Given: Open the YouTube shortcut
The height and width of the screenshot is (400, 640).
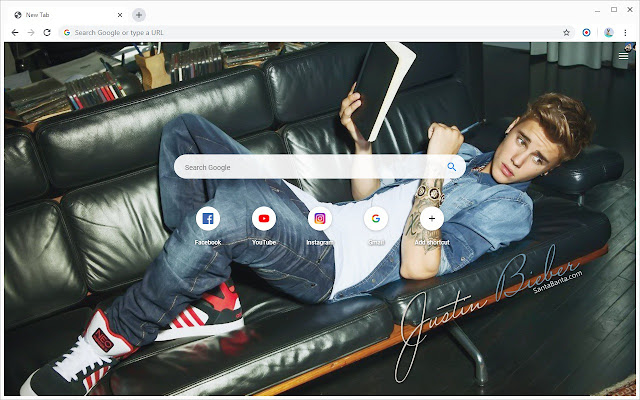Looking at the screenshot, I should tap(264, 219).
